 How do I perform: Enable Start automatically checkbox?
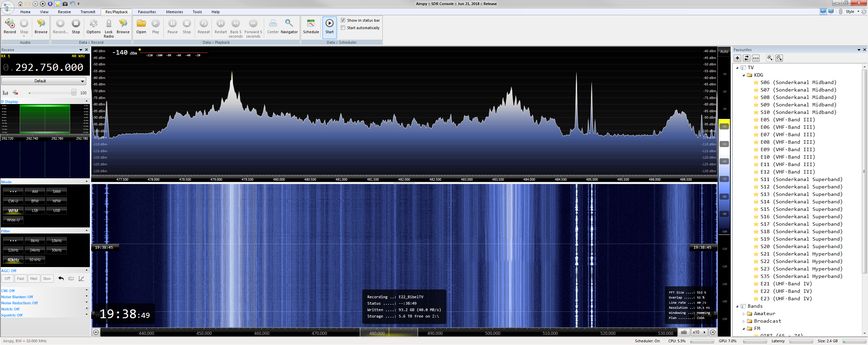pyautogui.click(x=343, y=28)
